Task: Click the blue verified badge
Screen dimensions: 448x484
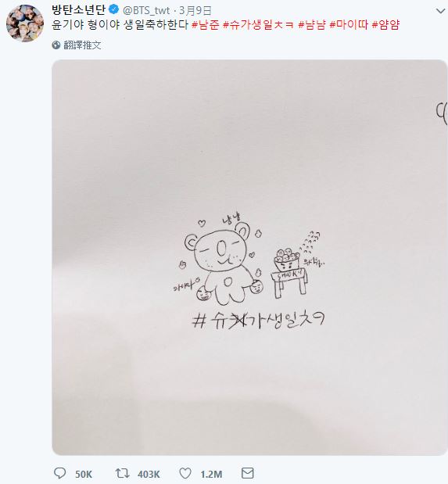Action: pyautogui.click(x=114, y=9)
